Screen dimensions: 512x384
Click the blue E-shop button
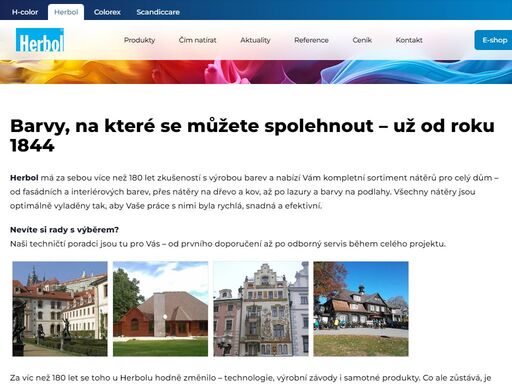pos(494,40)
